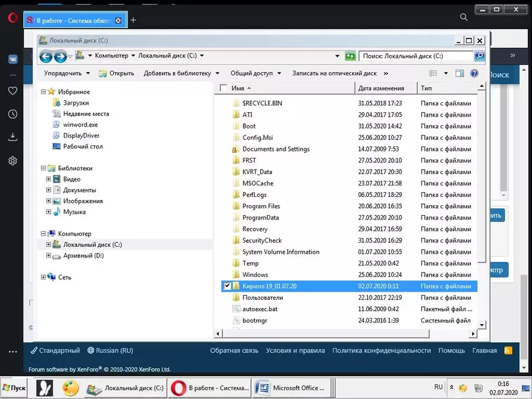Click Открыть in the Explorer toolbar
This screenshot has width=532, height=399.
(x=116, y=74)
